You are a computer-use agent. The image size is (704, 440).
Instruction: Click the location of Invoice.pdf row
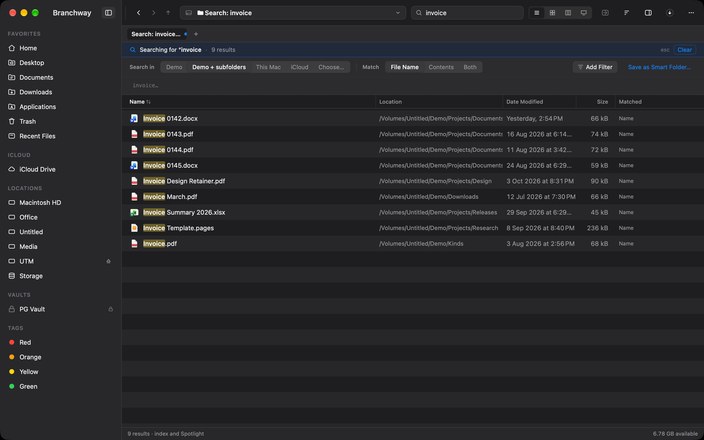421,244
